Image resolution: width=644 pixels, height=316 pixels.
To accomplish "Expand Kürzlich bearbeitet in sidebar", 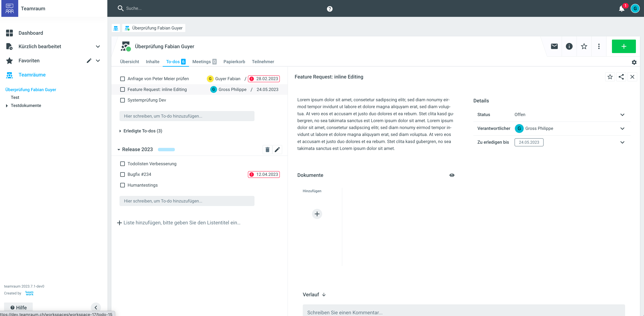I will [x=98, y=46].
